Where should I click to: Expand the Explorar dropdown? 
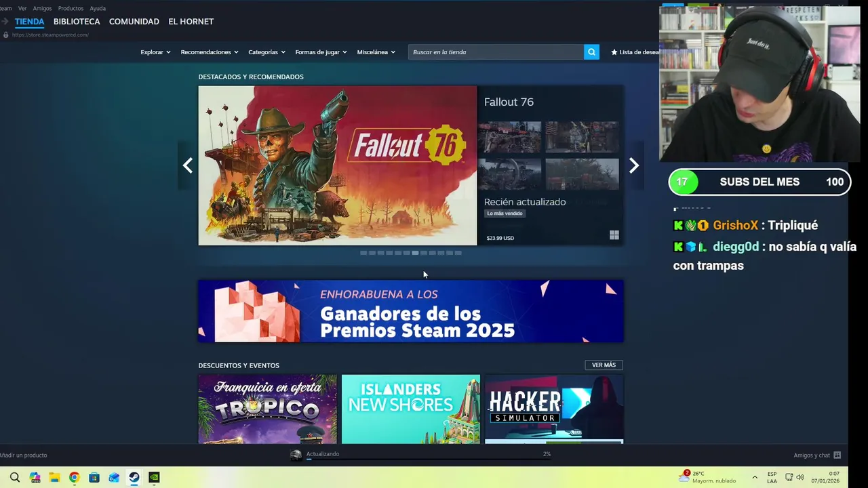155,52
